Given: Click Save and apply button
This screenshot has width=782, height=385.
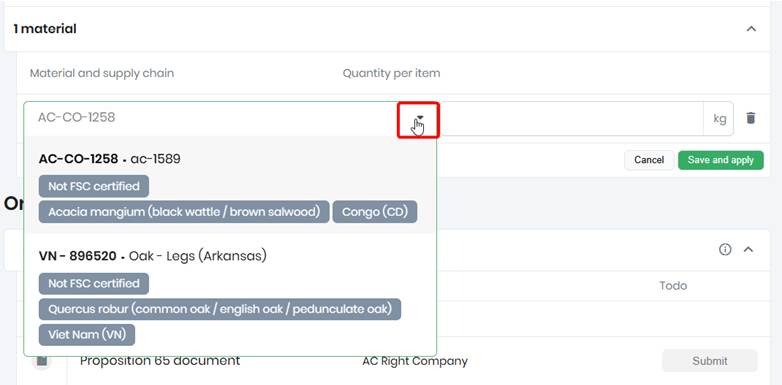Looking at the screenshot, I should click(721, 160).
